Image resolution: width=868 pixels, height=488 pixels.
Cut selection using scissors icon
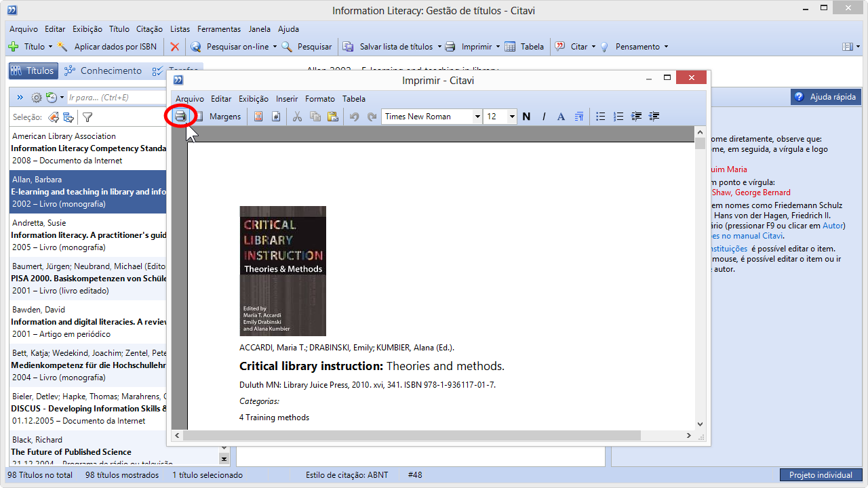[297, 117]
